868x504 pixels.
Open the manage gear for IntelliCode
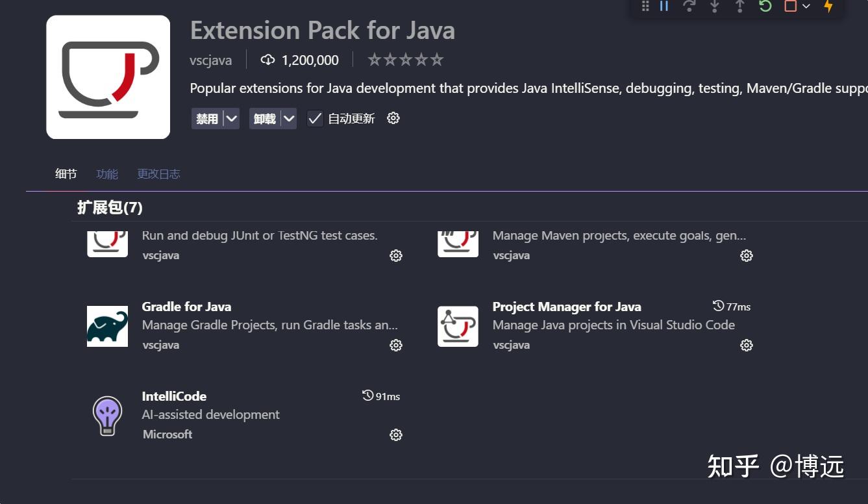click(396, 435)
